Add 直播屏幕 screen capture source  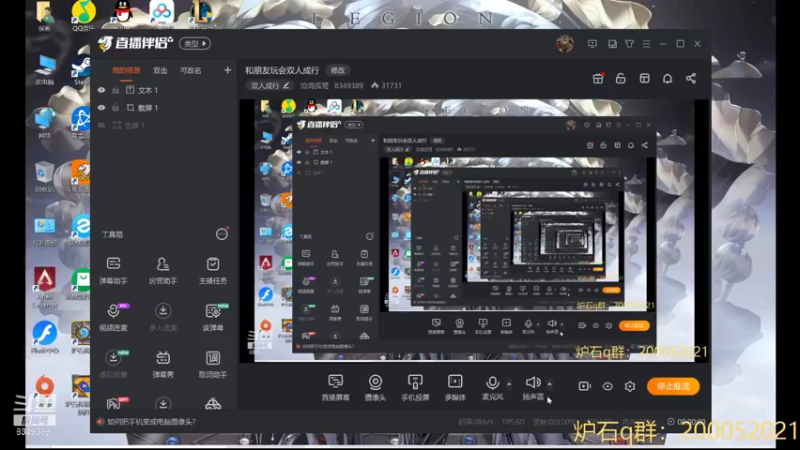(x=335, y=388)
